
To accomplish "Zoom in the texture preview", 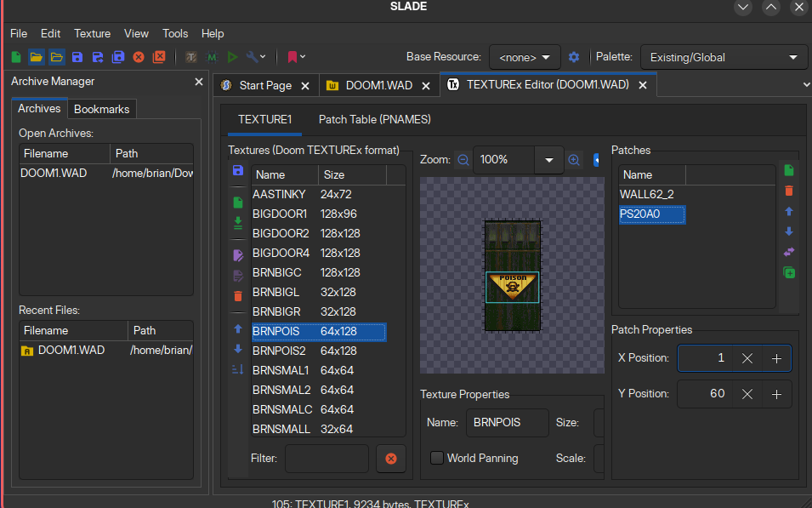I will (x=574, y=160).
